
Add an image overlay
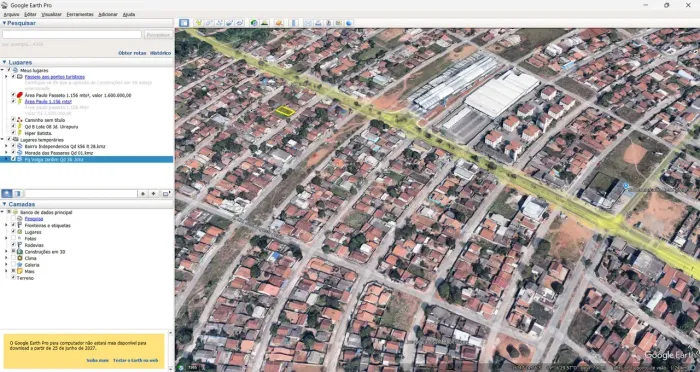(x=229, y=23)
